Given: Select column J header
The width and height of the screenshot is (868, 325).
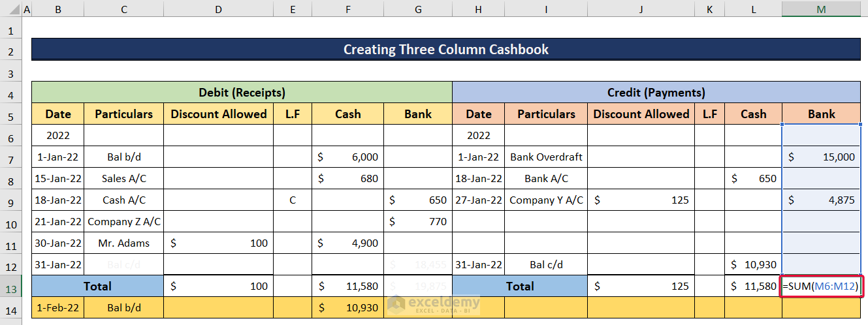Looking at the screenshot, I should (x=641, y=10).
